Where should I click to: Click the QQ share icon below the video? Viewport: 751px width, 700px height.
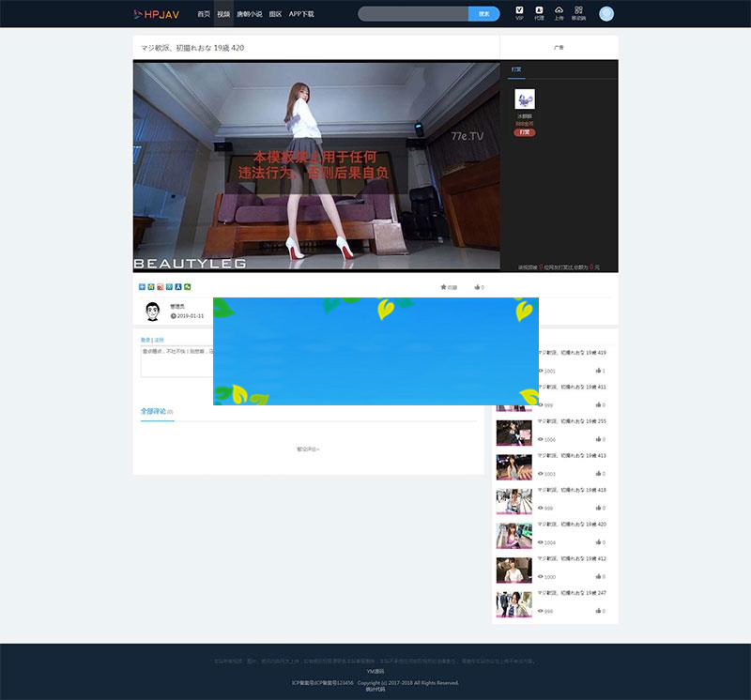click(x=177, y=286)
